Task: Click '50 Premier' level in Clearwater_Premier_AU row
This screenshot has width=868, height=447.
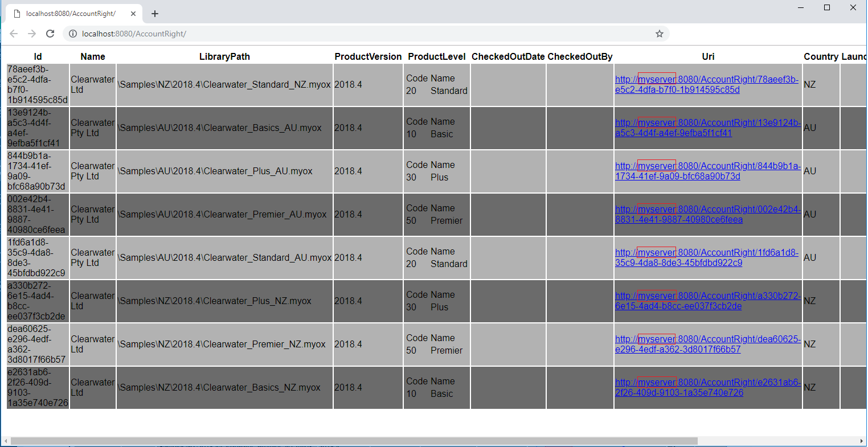Action: tap(435, 220)
